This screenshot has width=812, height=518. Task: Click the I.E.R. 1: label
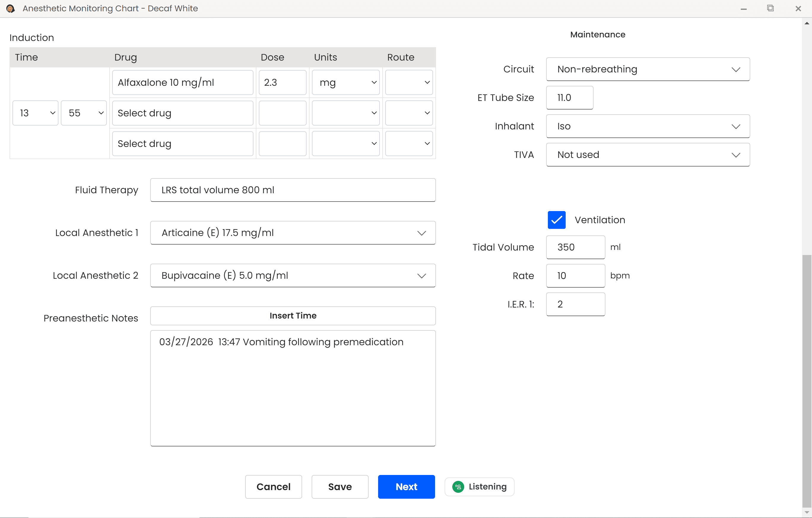[x=521, y=304]
